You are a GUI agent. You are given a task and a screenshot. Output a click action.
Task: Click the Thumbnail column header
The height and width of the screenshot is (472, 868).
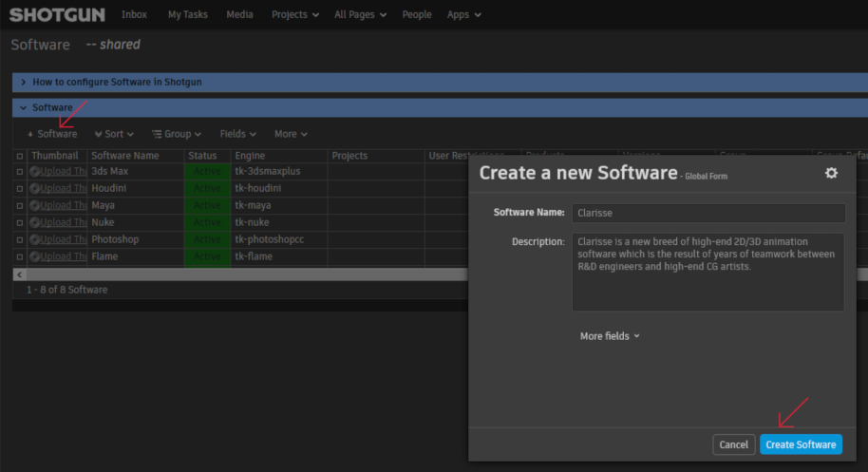coord(55,156)
